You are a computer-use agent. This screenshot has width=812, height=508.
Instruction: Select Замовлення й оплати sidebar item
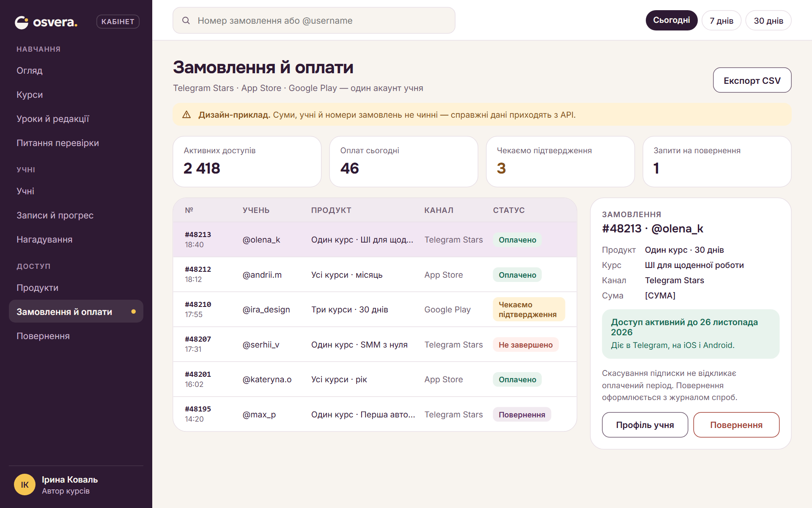tap(76, 311)
